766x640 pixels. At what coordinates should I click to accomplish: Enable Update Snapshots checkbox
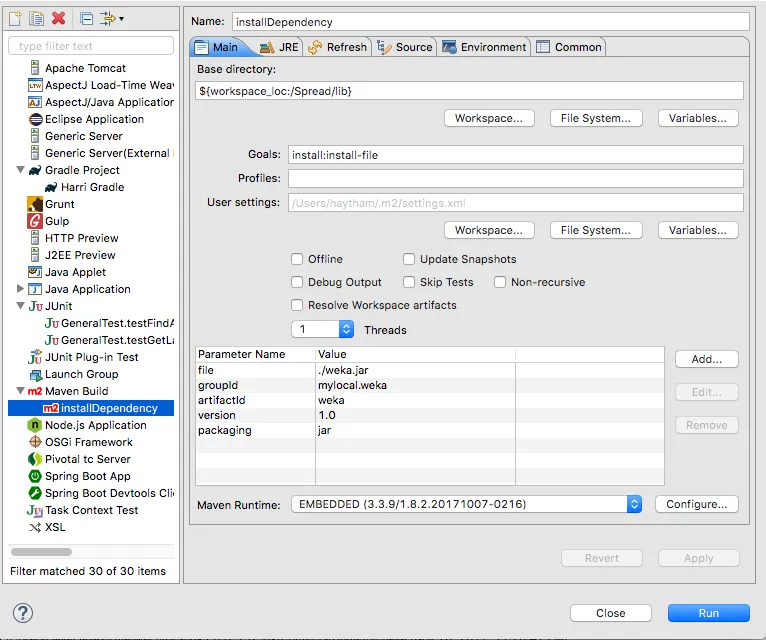point(409,259)
